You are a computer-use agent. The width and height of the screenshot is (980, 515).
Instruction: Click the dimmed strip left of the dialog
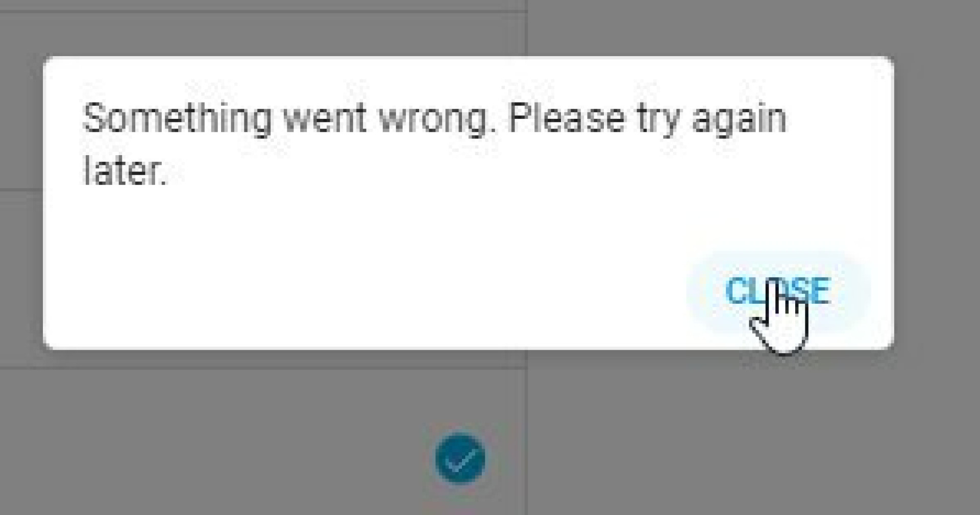coord(21,204)
